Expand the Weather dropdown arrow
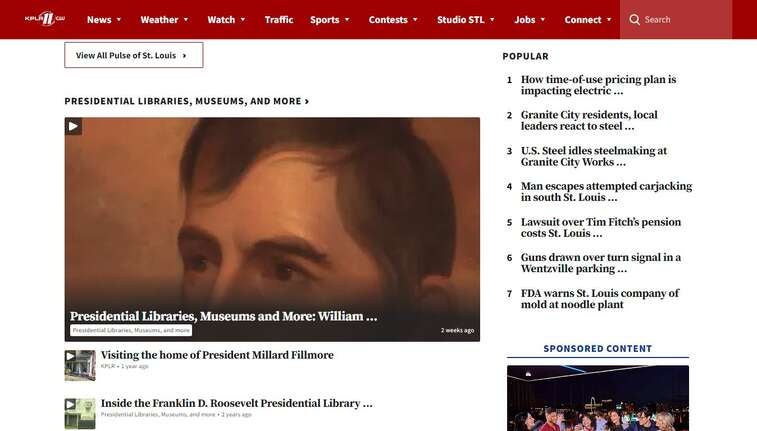This screenshot has width=757, height=431. coord(186,20)
